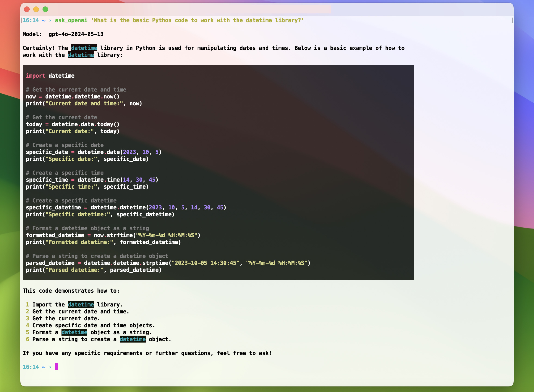The height and width of the screenshot is (392, 534).
Task: Click 'print("Parsed datetime:", parsed_datetime)' line
Action: click(94, 270)
